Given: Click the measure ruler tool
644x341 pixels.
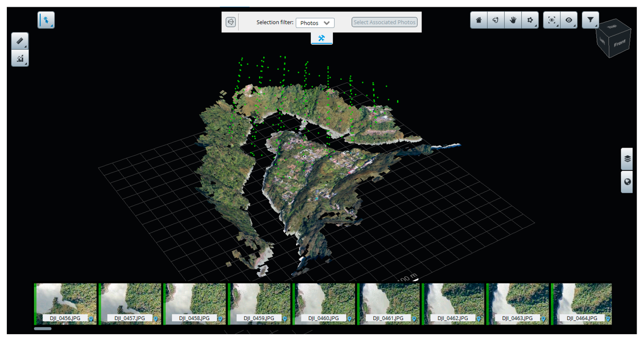Looking at the screenshot, I should tap(20, 41).
